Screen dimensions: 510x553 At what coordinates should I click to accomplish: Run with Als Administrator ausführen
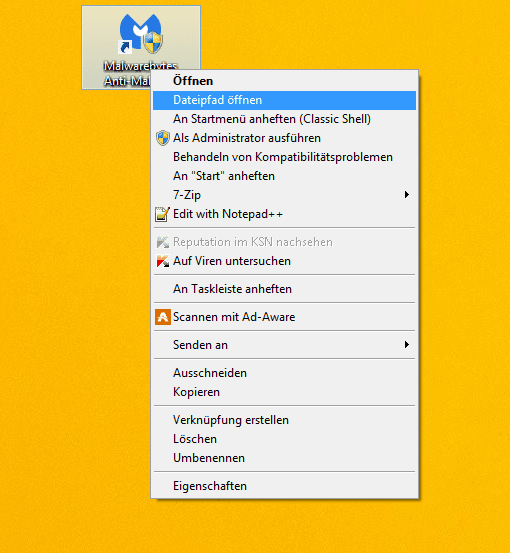pyautogui.click(x=284, y=138)
